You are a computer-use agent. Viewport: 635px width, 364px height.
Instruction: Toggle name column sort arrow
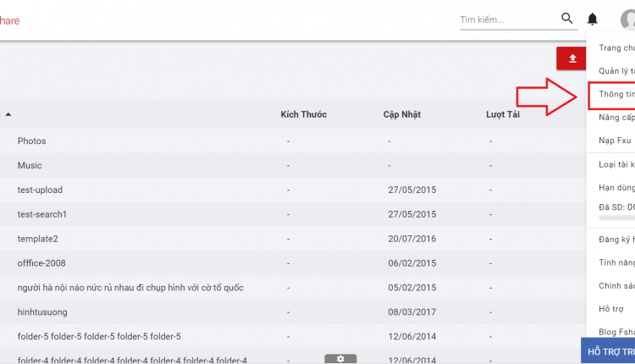[8, 114]
